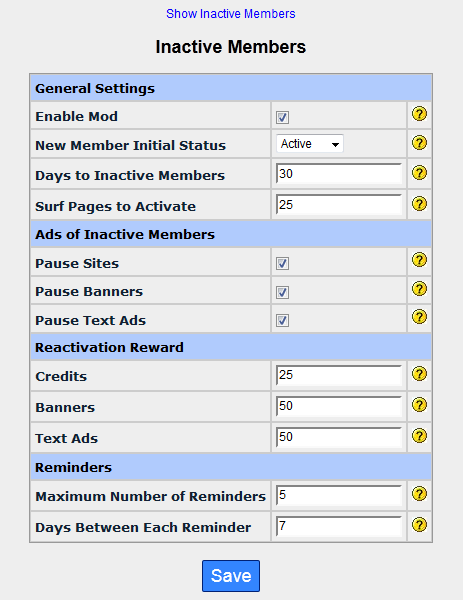Click the Text Ads reward input field

[x=339, y=437]
